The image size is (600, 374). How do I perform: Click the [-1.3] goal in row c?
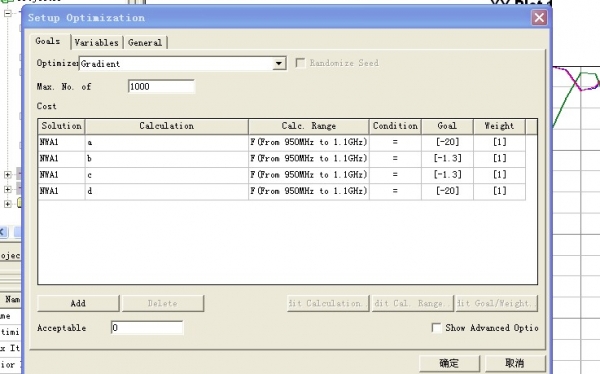(x=447, y=175)
